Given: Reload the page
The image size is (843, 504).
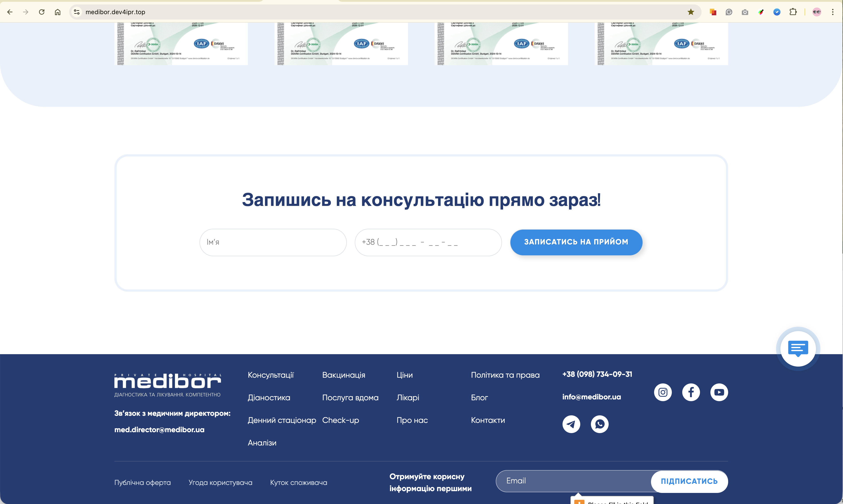Looking at the screenshot, I should [42, 12].
